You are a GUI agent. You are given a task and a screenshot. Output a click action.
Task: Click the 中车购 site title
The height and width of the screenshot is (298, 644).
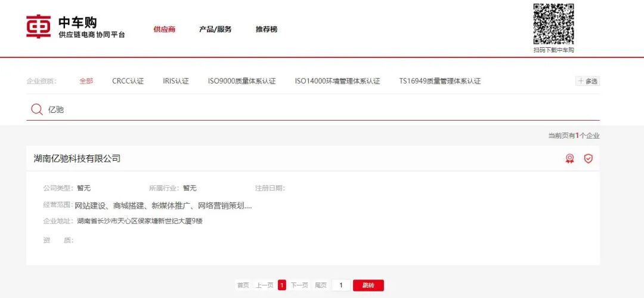pos(78,22)
